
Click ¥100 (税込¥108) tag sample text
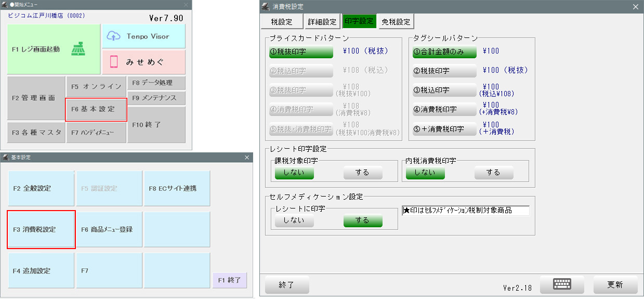(498, 90)
